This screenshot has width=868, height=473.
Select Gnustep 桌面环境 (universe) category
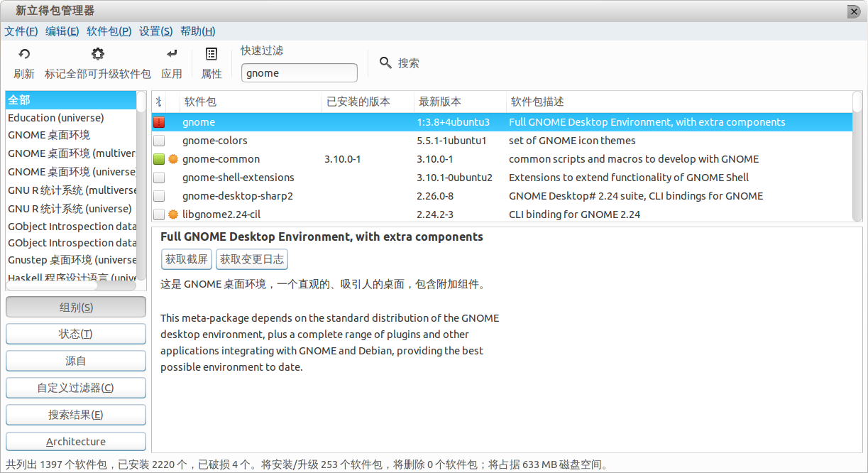pyautogui.click(x=70, y=260)
